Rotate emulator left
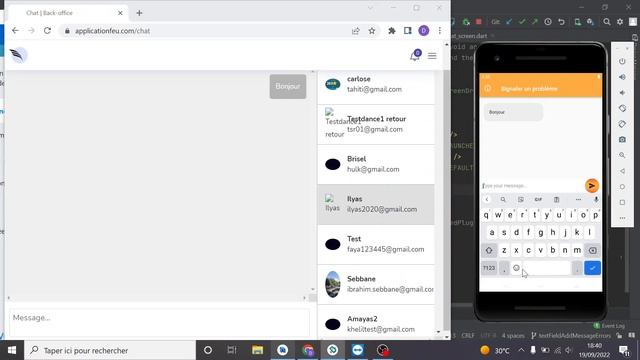The width and height of the screenshot is (640, 360). click(622, 108)
